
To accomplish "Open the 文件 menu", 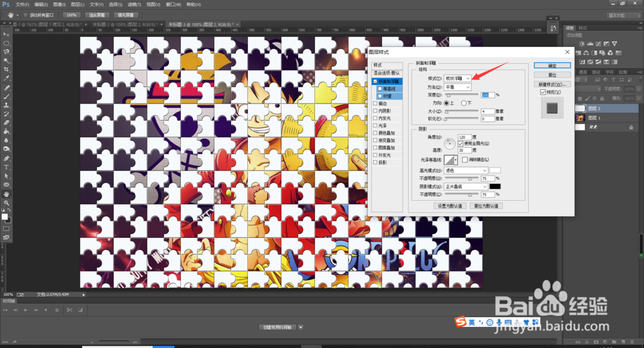I will click(22, 5).
